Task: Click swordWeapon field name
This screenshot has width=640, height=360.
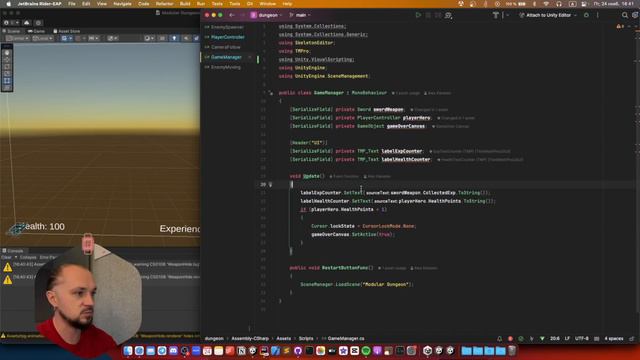Action: [x=388, y=109]
